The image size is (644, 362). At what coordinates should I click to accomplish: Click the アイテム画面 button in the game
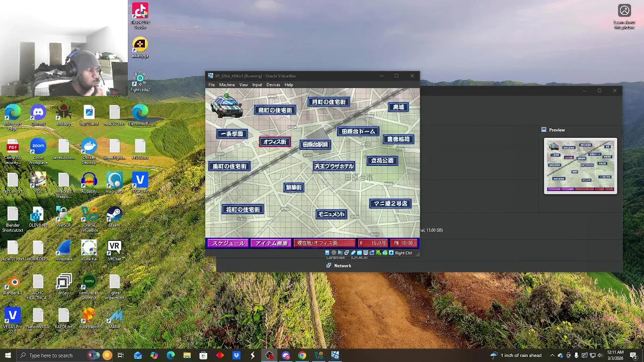pyautogui.click(x=271, y=243)
